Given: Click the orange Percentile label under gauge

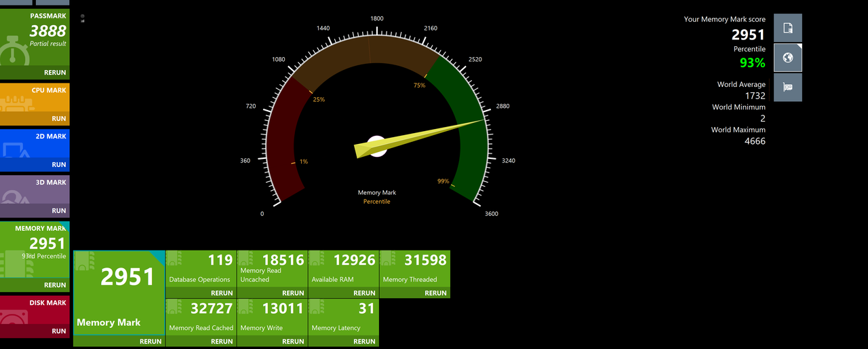Looking at the screenshot, I should point(377,202).
